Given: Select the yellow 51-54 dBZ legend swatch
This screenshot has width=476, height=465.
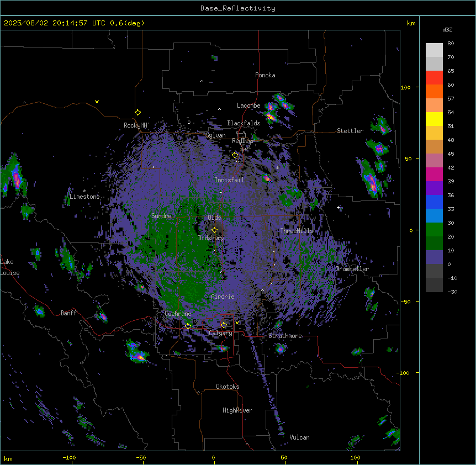Looking at the screenshot, I should [434, 119].
